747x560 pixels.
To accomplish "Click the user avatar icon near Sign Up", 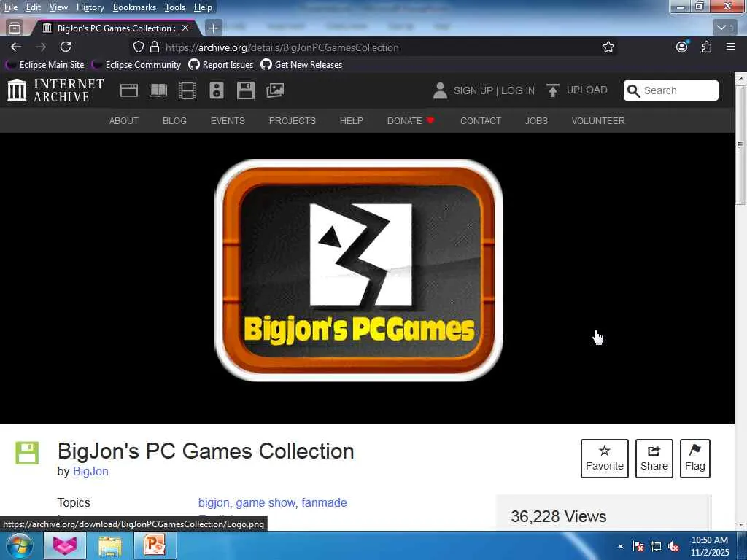I will (x=440, y=90).
